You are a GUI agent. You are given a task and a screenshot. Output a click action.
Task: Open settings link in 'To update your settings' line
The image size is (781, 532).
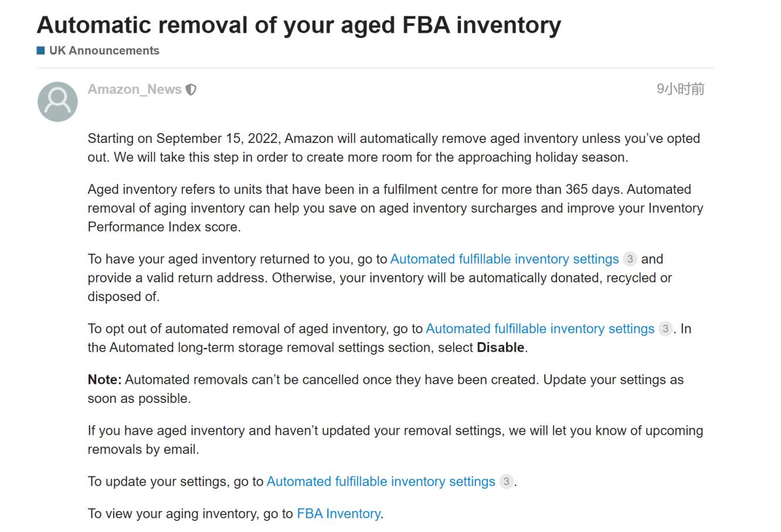pos(381,482)
